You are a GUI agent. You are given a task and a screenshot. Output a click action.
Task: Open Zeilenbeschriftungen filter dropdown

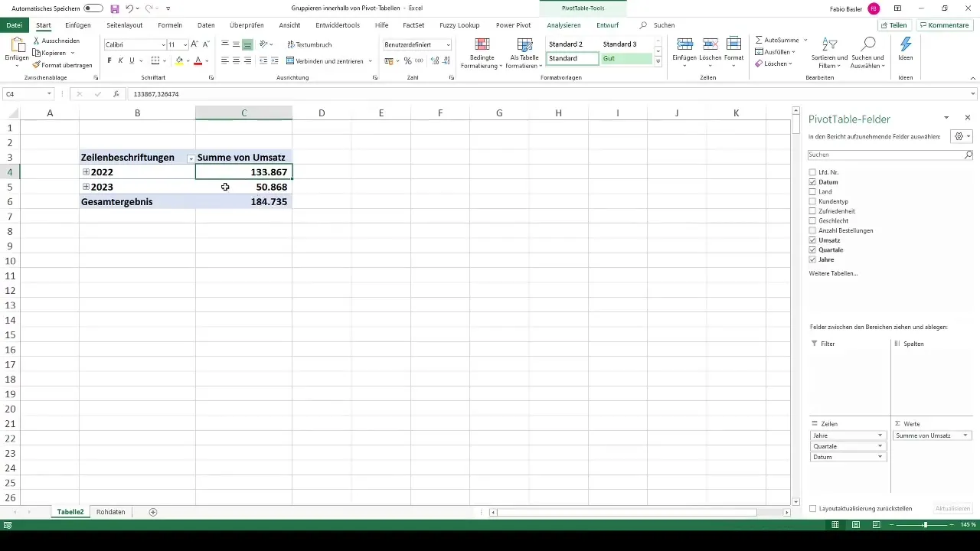(x=191, y=158)
